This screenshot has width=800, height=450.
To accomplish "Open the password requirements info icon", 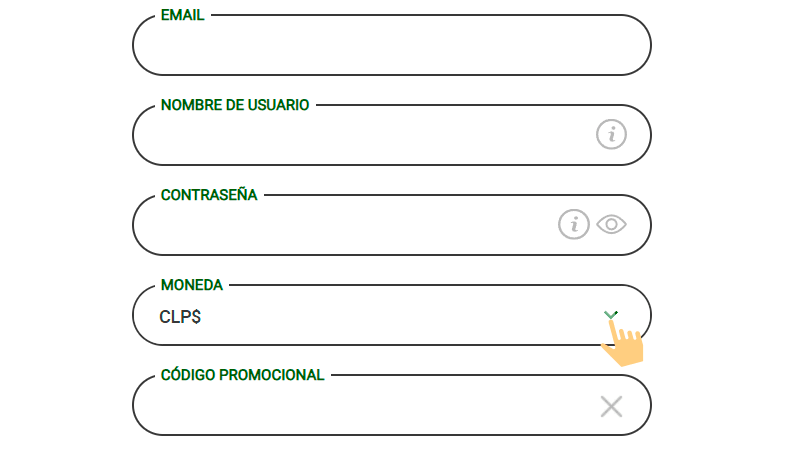I will click(x=573, y=224).
